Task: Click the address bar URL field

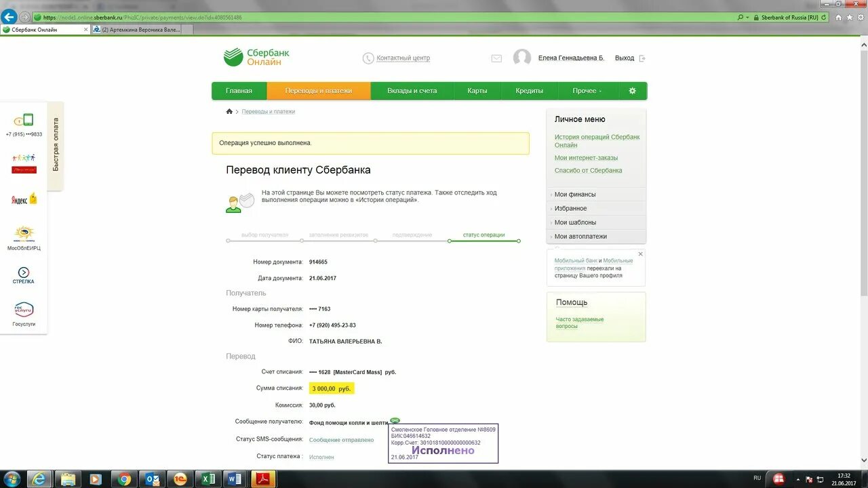Action: tap(383, 17)
